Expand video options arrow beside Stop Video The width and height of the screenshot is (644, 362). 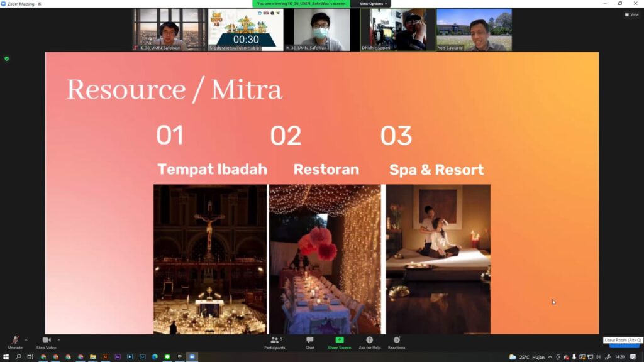click(x=58, y=340)
